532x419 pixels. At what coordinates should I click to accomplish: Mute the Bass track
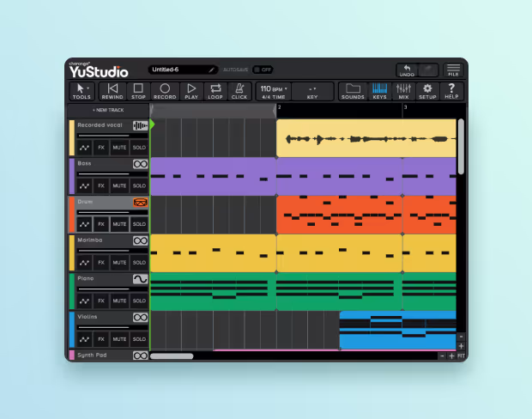(119, 185)
